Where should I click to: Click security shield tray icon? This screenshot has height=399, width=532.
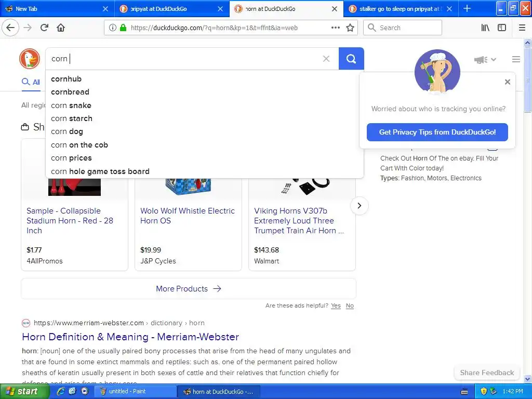pos(484,391)
